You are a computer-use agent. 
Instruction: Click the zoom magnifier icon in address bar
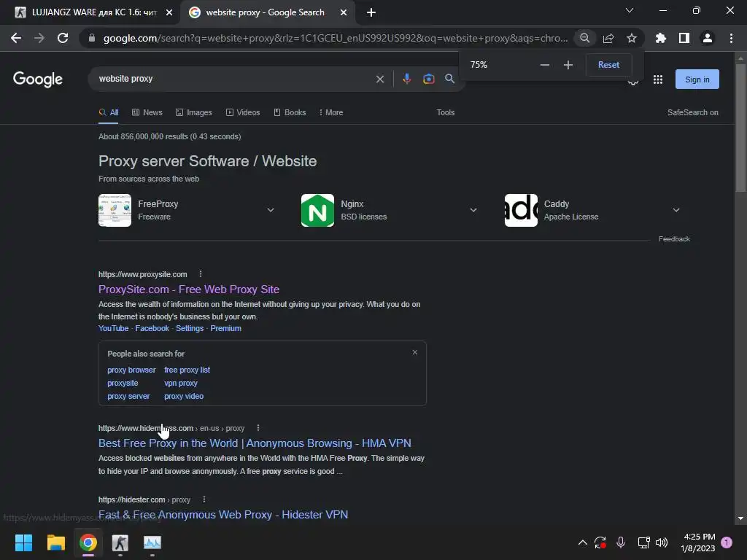point(584,38)
